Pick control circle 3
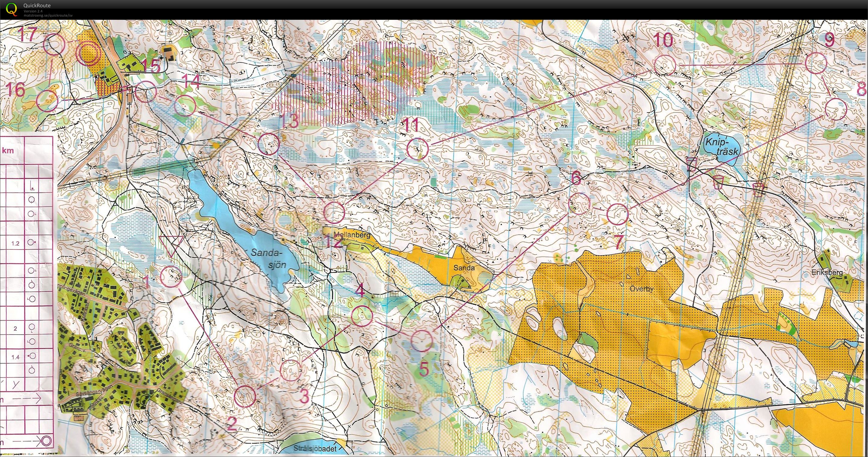Image resolution: width=868 pixels, height=457 pixels. [291, 370]
